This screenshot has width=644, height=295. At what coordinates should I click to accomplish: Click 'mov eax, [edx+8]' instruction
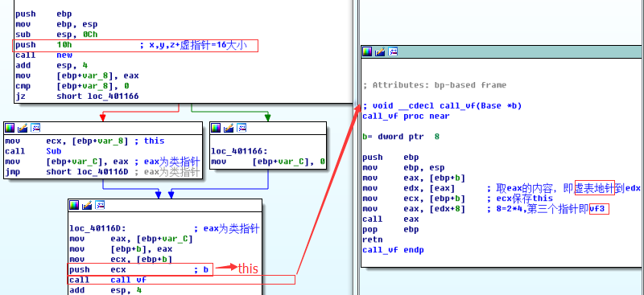pyautogui.click(x=414, y=209)
